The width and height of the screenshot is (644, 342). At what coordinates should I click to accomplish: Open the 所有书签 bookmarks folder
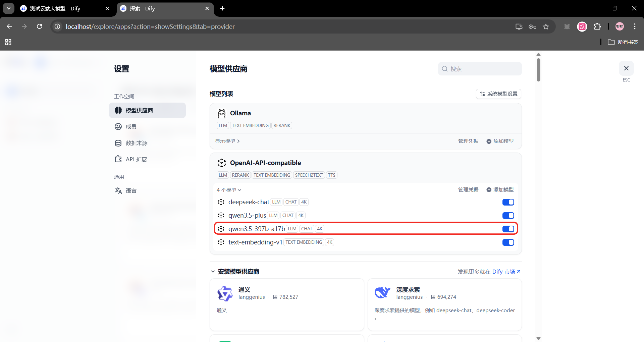coord(623,42)
